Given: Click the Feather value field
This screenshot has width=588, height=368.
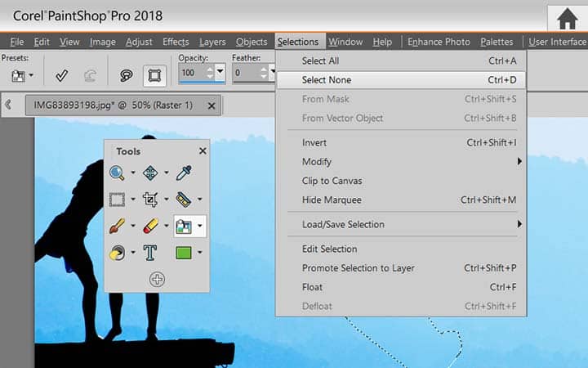Looking at the screenshot, I should click(x=246, y=73).
